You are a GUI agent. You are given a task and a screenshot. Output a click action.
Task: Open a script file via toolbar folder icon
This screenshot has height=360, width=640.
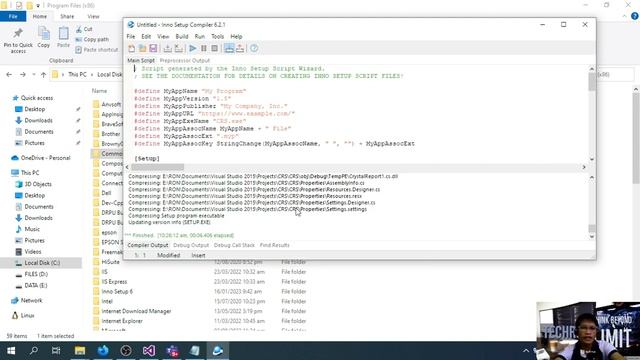click(x=142, y=49)
